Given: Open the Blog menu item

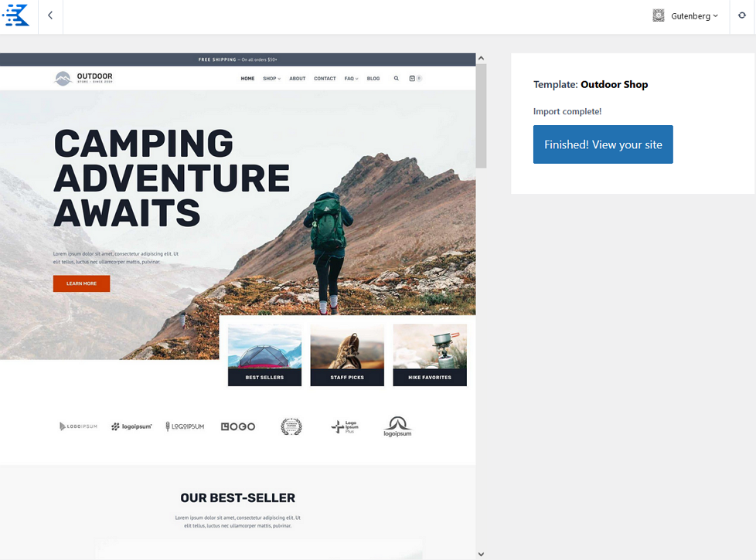Looking at the screenshot, I should [x=373, y=79].
